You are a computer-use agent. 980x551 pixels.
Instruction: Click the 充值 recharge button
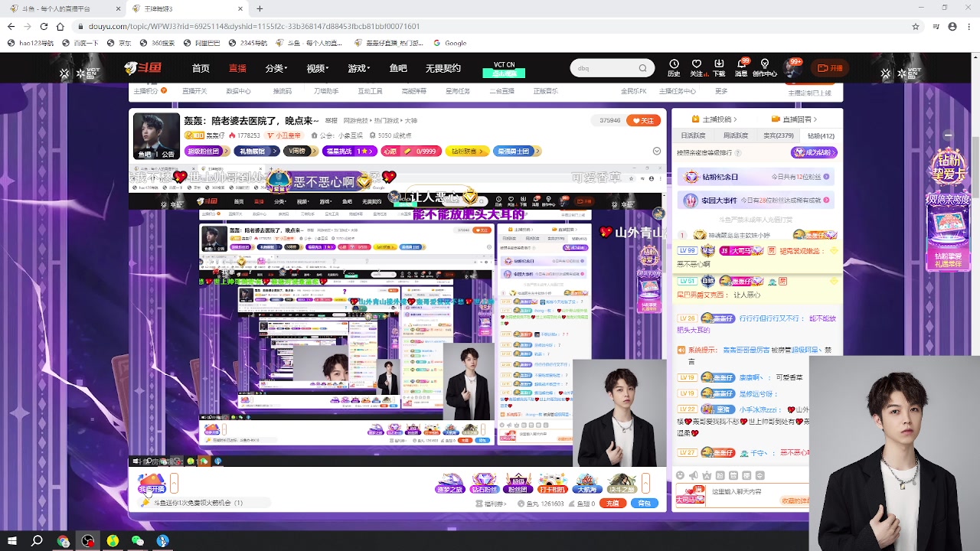pyautogui.click(x=612, y=504)
